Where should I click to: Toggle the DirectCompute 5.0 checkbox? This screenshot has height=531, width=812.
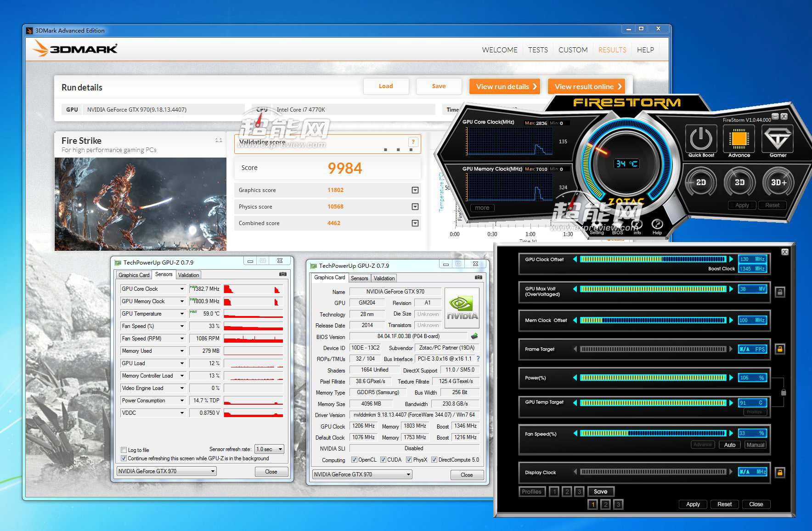(434, 460)
